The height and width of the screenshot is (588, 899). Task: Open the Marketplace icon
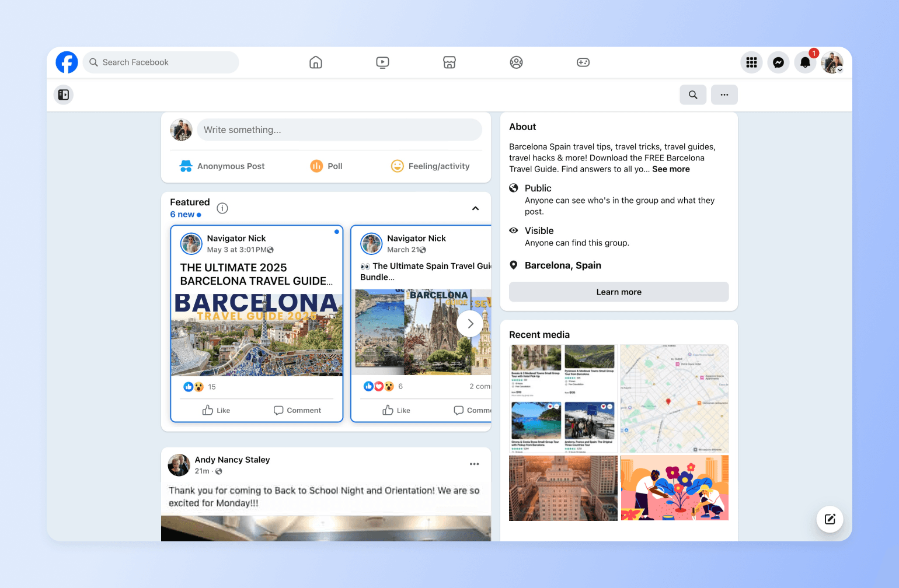(x=449, y=62)
